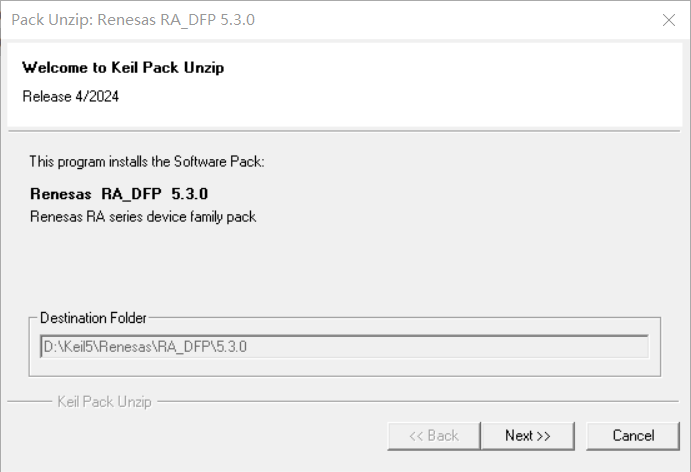Click the Renesas RA series device family description
The height and width of the screenshot is (472, 691).
coord(143,216)
